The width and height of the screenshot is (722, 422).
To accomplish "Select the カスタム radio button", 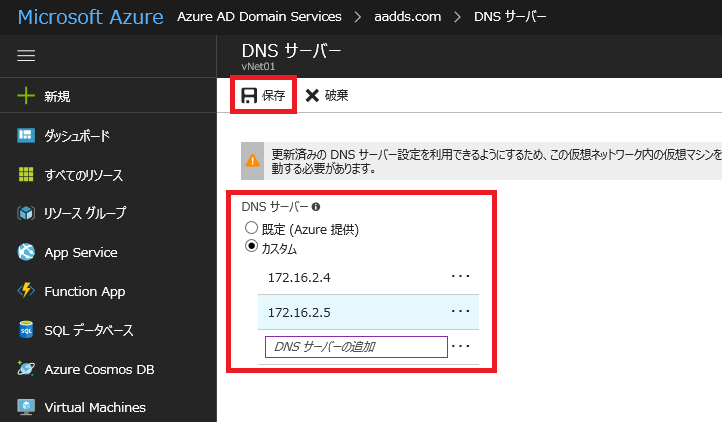I will (x=251, y=247).
